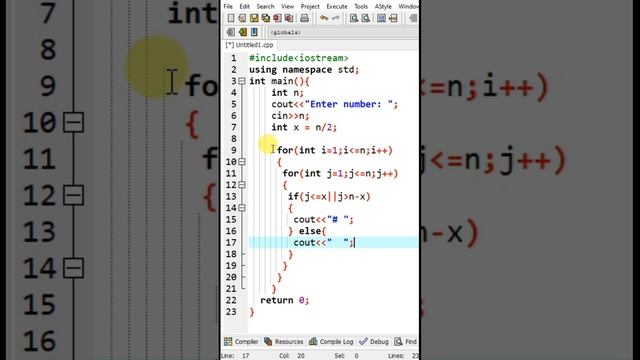Click the highlighted line 17 cout statement
Screen dimensions: 640x360
click(324, 243)
